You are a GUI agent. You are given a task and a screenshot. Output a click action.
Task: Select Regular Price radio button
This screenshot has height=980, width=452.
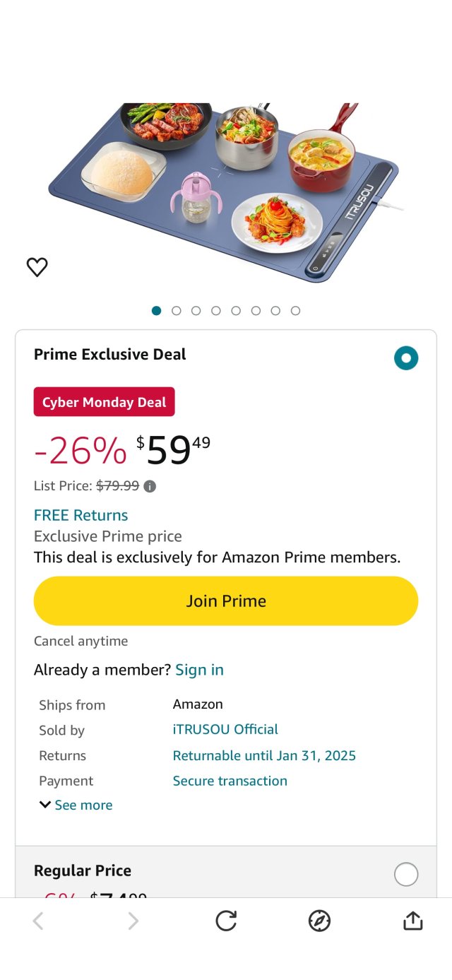(406, 874)
